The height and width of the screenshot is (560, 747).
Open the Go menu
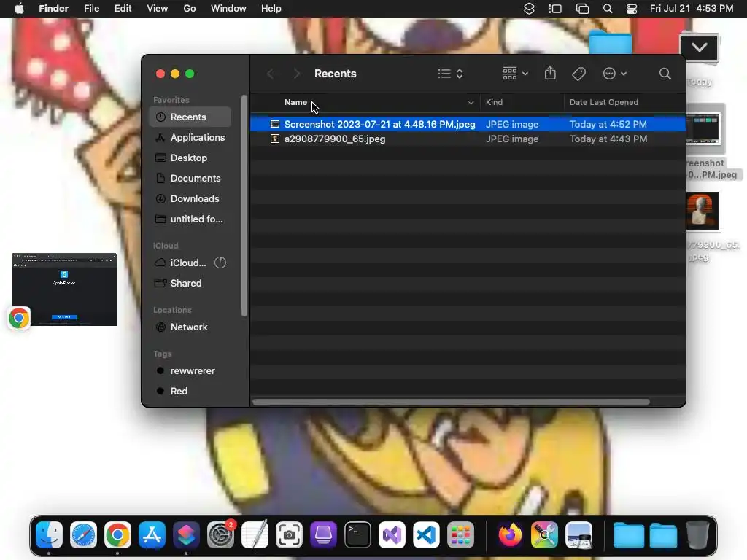pyautogui.click(x=190, y=9)
